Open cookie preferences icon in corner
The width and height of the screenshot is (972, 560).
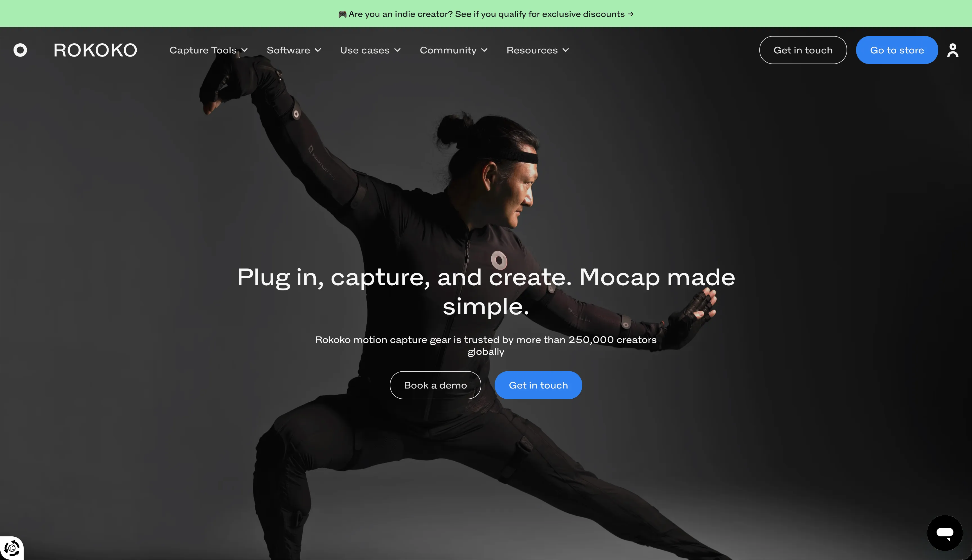tap(12, 548)
